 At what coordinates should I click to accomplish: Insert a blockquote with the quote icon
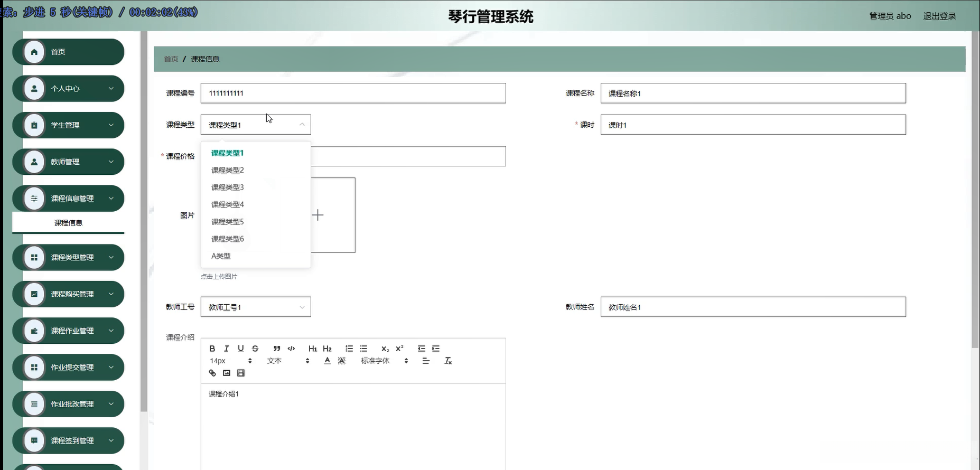pyautogui.click(x=277, y=349)
